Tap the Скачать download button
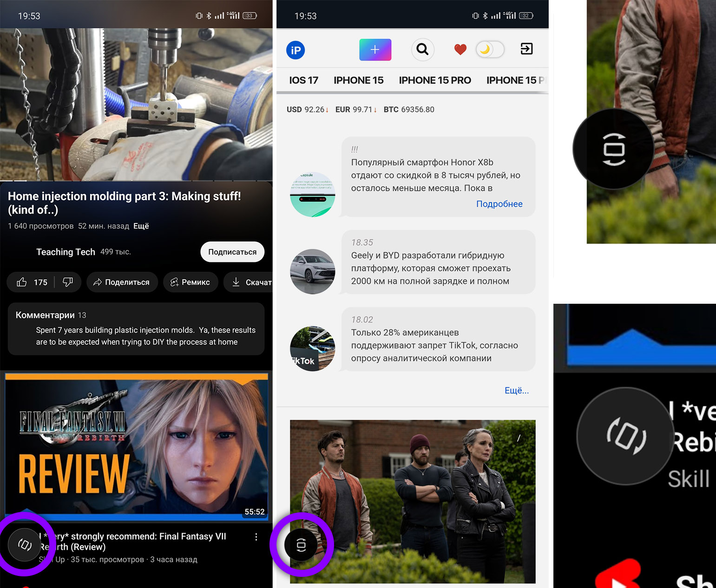Viewport: 716px width, 588px height. (x=249, y=282)
